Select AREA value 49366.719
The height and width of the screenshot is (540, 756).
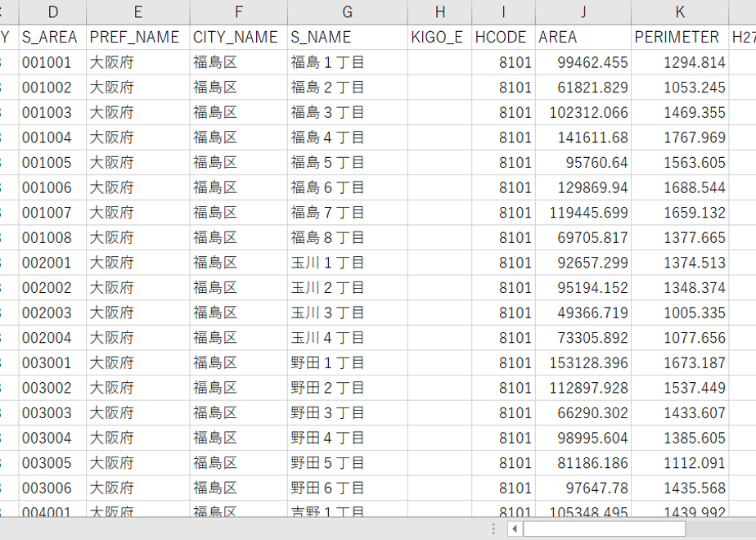point(583,313)
